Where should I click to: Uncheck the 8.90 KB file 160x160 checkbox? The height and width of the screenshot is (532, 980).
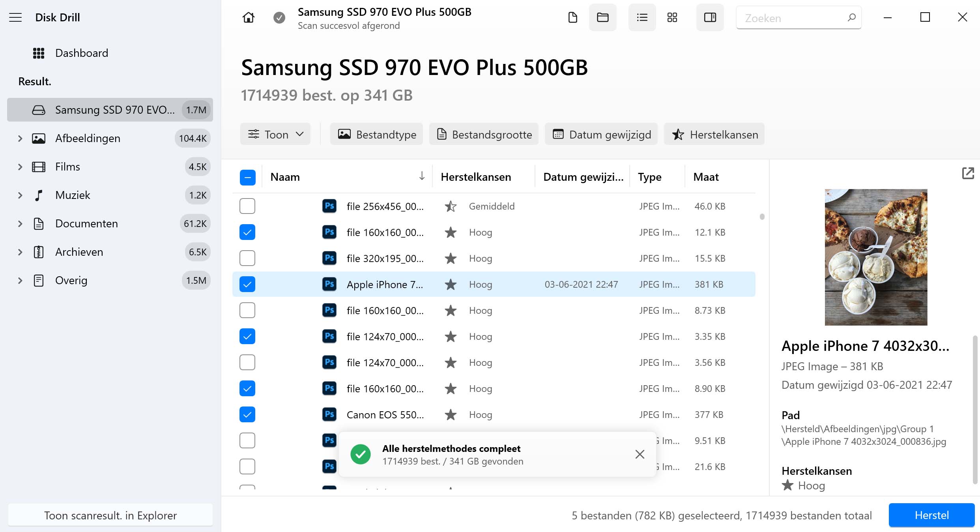point(247,388)
